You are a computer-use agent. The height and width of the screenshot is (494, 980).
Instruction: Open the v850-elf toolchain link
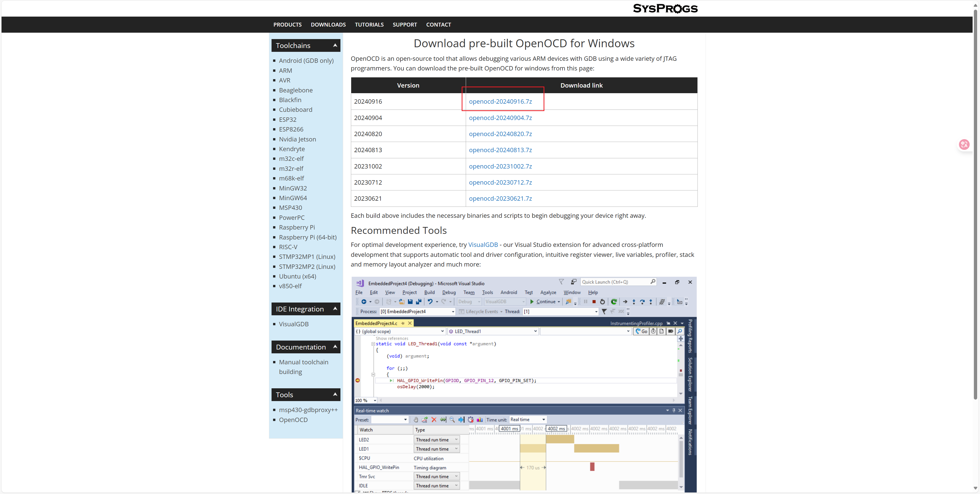tap(290, 286)
